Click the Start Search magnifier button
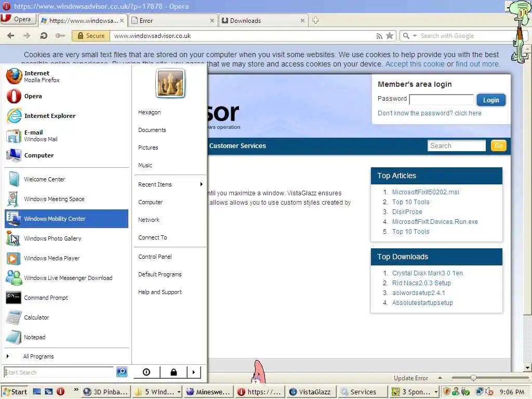 (x=122, y=372)
